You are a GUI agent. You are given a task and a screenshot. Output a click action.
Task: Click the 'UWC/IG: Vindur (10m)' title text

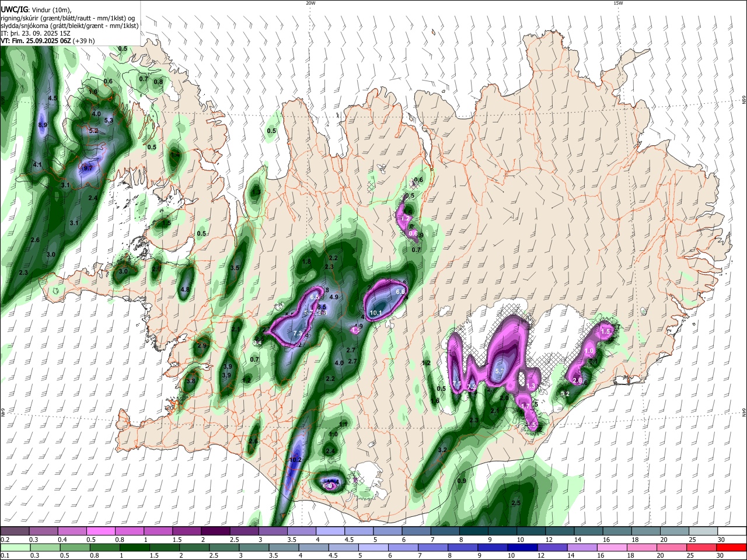click(x=36, y=9)
